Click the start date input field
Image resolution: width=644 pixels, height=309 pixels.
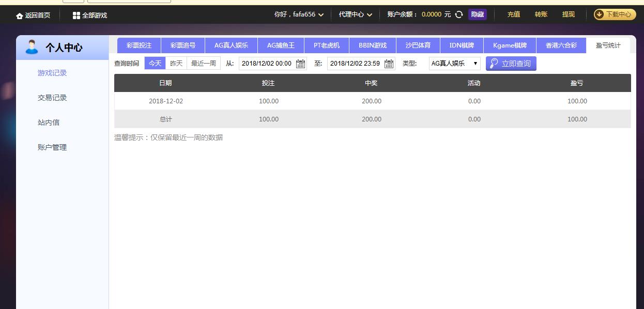(x=267, y=64)
